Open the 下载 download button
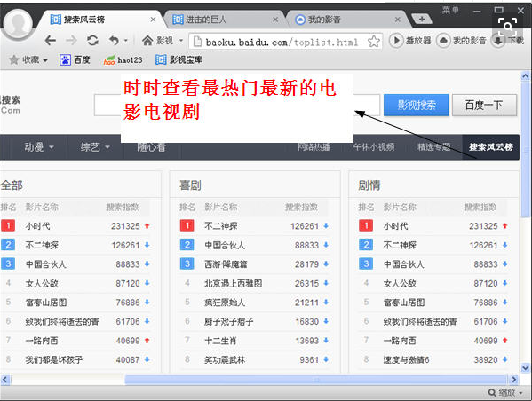The image size is (532, 401). pos(508,41)
